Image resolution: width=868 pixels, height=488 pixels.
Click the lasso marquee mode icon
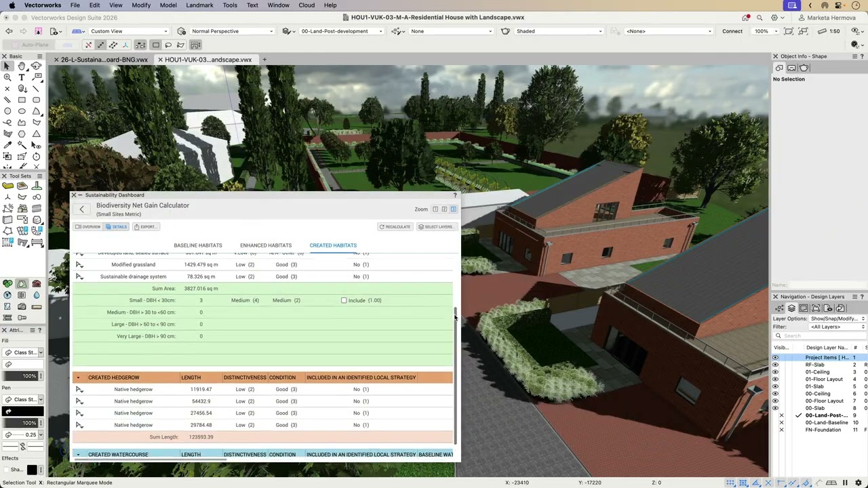(168, 45)
